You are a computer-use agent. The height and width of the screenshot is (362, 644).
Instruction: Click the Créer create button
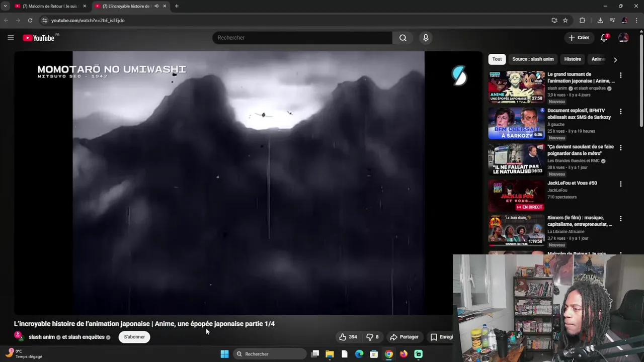tap(579, 38)
